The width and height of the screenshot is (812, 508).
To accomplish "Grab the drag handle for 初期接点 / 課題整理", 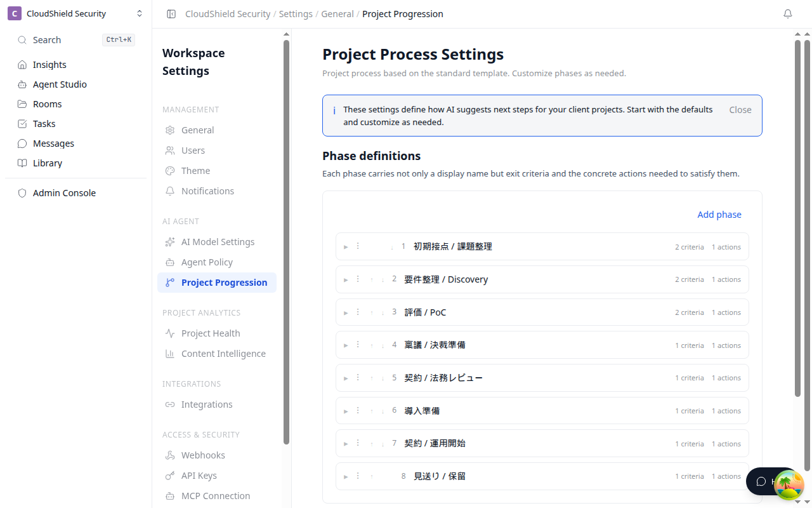I will point(358,246).
